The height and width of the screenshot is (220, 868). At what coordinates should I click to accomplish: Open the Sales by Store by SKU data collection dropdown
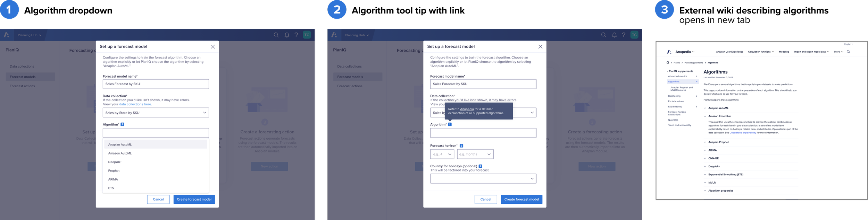pyautogui.click(x=156, y=113)
